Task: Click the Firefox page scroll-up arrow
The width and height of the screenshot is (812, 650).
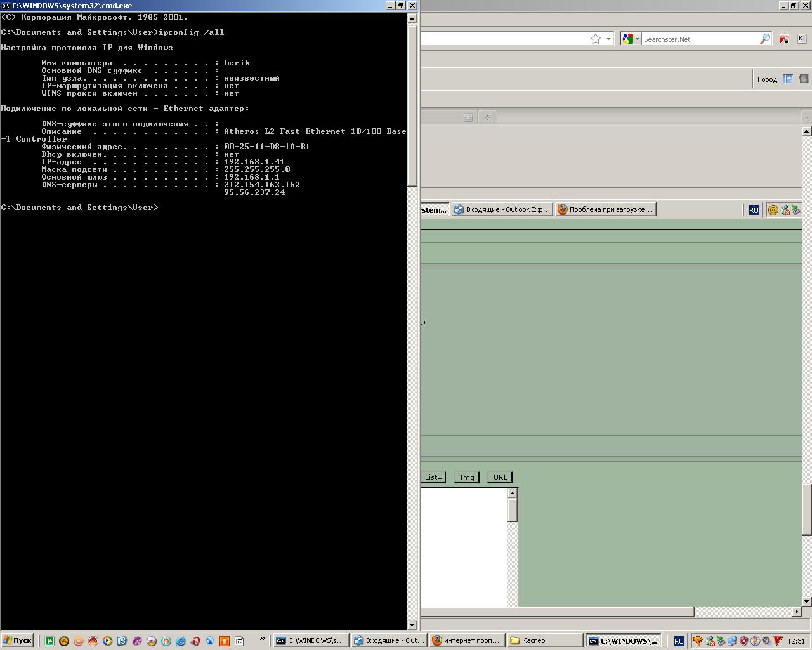Action: (807, 131)
